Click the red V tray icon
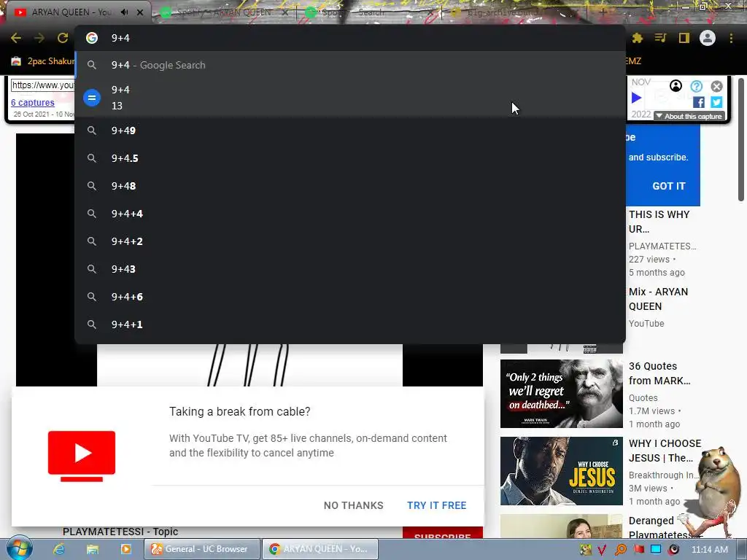 tap(602, 550)
